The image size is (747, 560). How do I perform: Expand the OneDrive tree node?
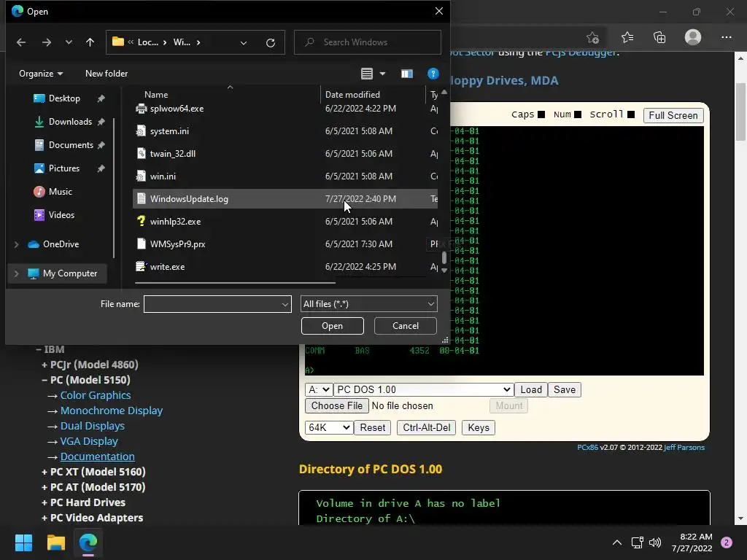tap(16, 244)
